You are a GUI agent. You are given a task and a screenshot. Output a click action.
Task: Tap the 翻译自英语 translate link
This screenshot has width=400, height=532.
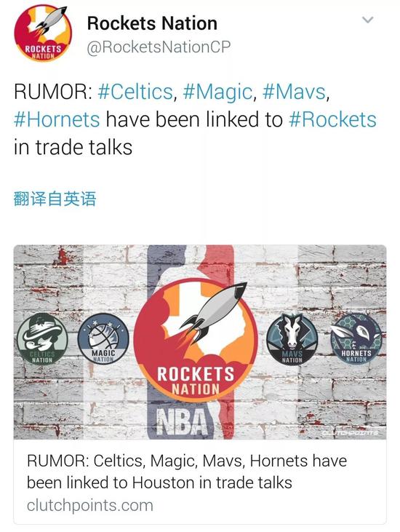pos(55,199)
